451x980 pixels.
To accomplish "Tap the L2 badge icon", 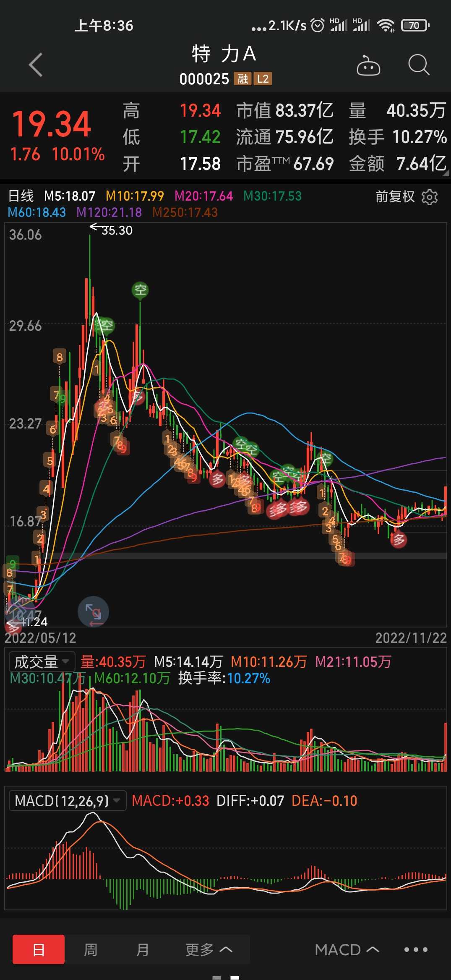I will (263, 79).
